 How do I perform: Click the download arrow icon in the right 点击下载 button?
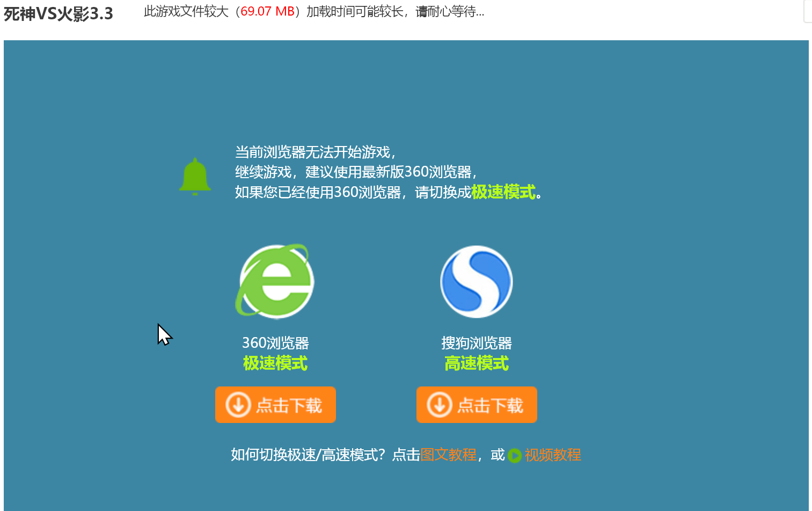(x=439, y=404)
